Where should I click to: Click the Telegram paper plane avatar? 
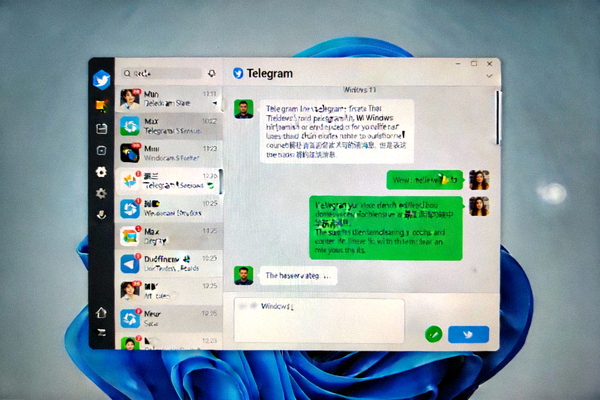(130, 263)
